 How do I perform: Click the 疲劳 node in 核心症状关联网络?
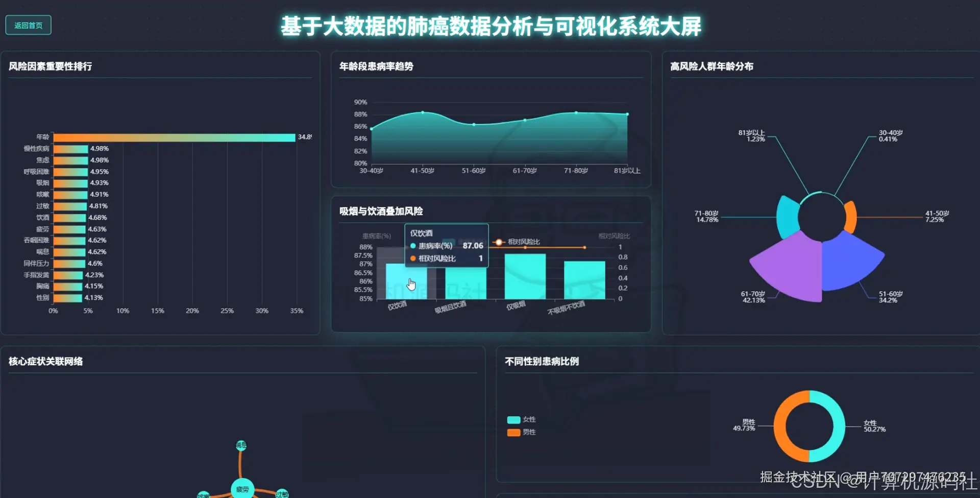click(x=242, y=489)
